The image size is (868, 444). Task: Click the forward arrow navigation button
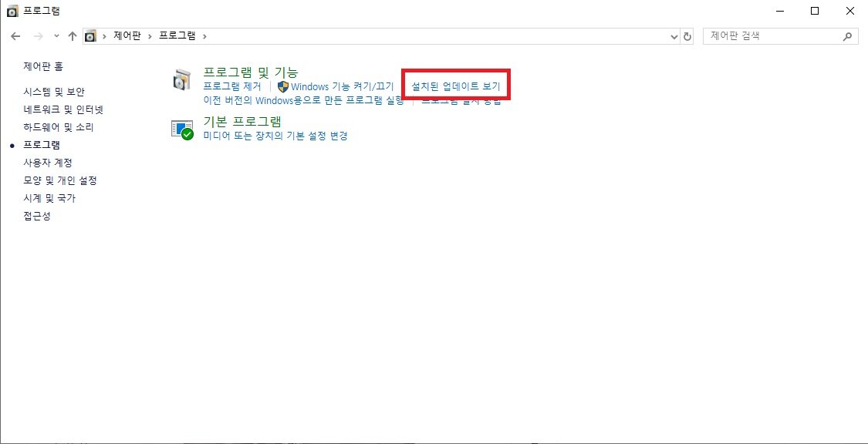tap(39, 36)
